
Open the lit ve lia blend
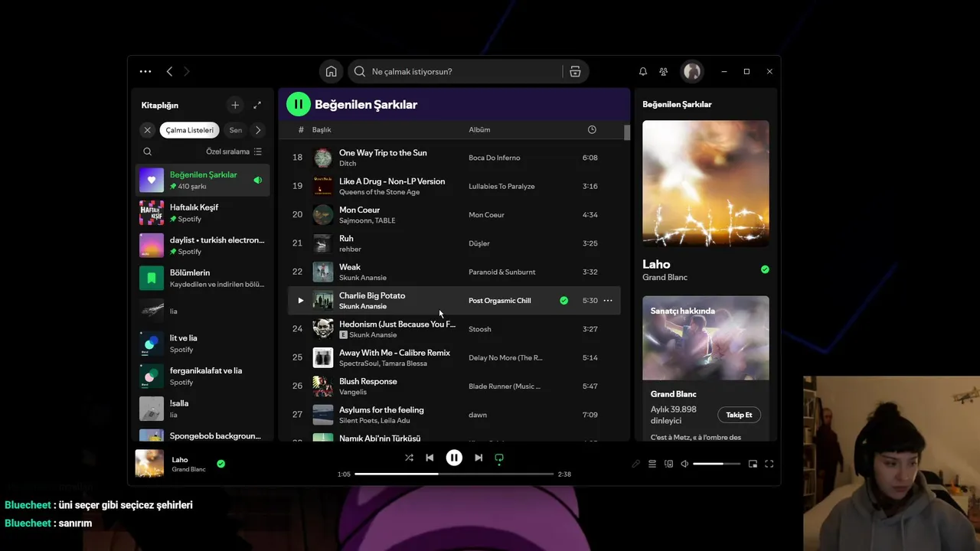203,344
